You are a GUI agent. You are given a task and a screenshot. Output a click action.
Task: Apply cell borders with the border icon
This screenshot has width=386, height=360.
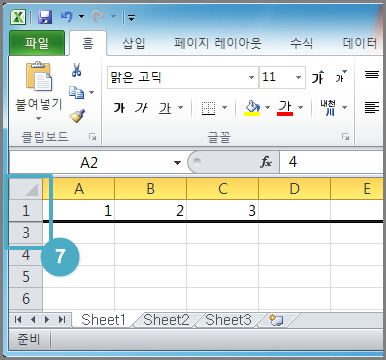click(208, 108)
